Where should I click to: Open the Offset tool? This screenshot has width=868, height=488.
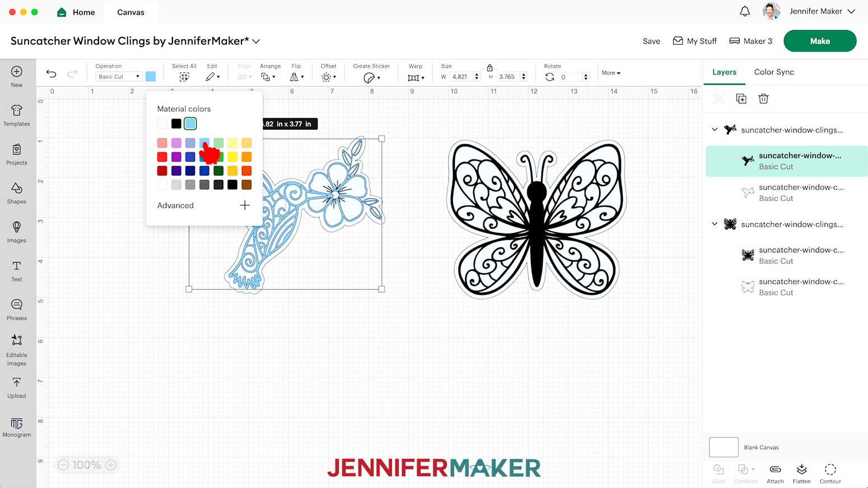[x=329, y=77]
